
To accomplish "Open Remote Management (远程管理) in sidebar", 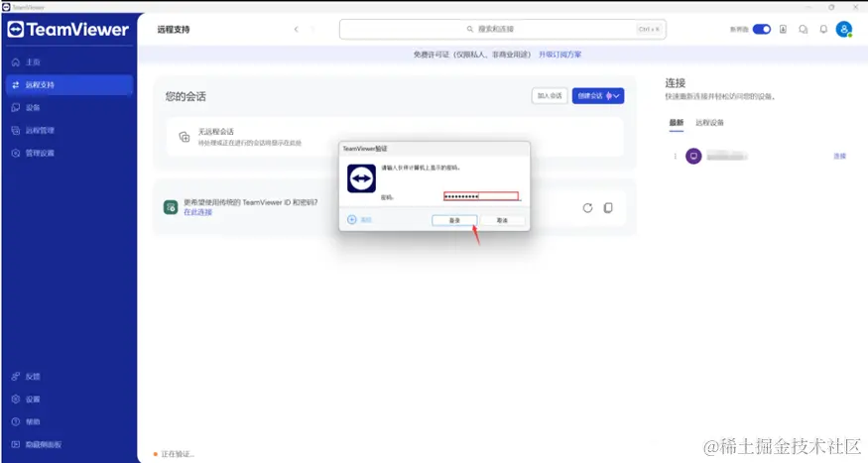I will (69, 130).
